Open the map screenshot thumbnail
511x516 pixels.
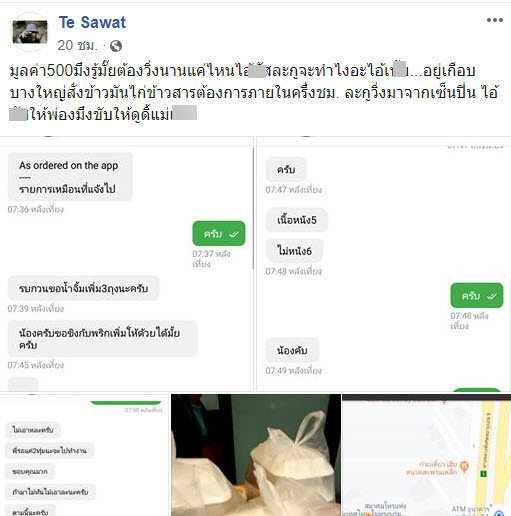[x=427, y=455]
